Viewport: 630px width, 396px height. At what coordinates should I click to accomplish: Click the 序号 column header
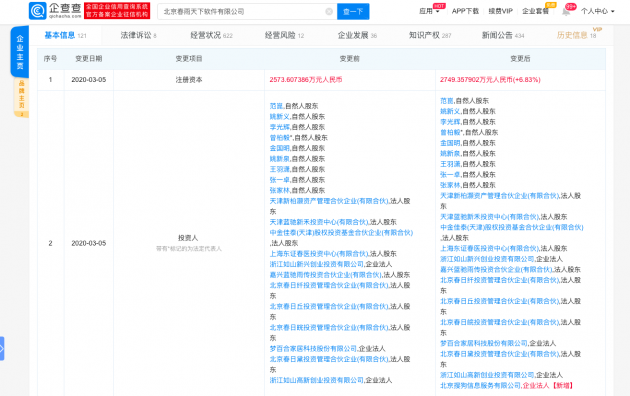coord(50,59)
